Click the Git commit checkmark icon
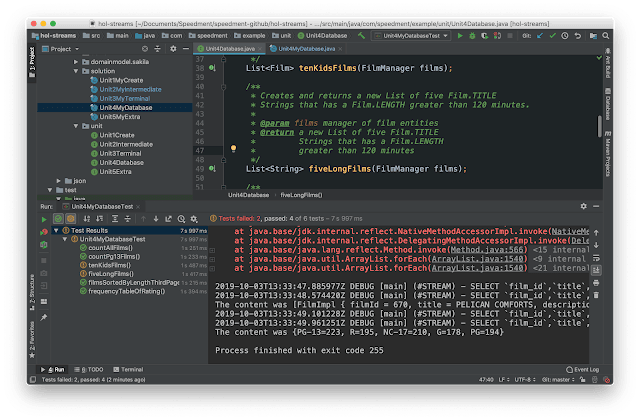Screen dimensions: 640x420 [x=552, y=36]
